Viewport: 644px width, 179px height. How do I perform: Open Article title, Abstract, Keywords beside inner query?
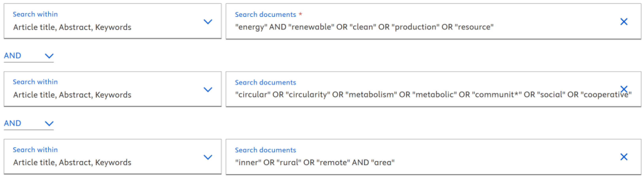[72, 162]
